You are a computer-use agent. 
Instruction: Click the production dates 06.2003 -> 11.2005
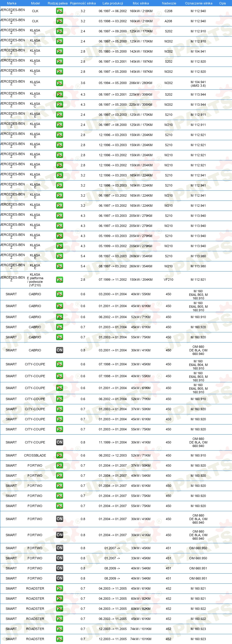(x=113, y=619)
